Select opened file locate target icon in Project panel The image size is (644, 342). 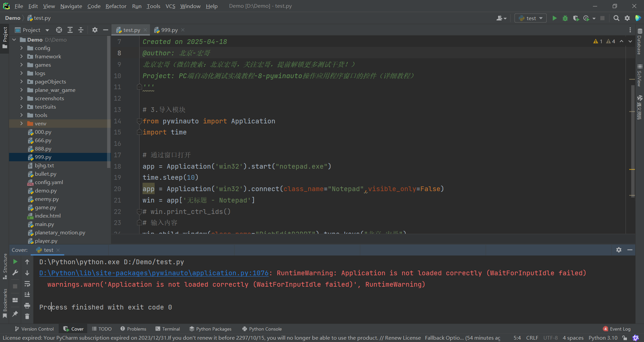59,30
